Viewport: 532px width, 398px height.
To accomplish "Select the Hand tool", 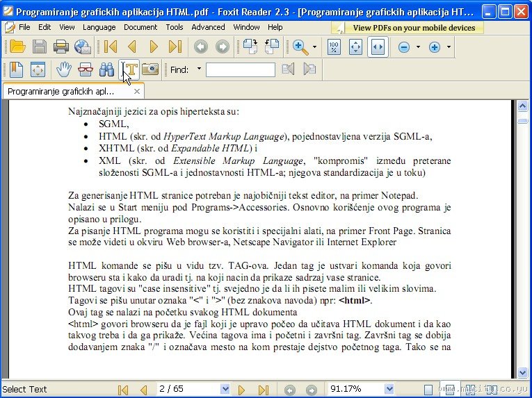I will tap(64, 69).
